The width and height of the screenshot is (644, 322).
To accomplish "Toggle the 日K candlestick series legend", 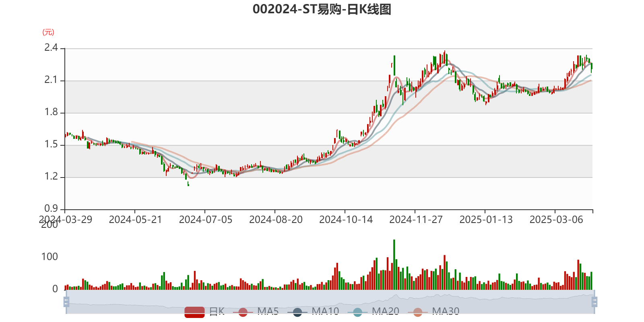I will (x=205, y=312).
